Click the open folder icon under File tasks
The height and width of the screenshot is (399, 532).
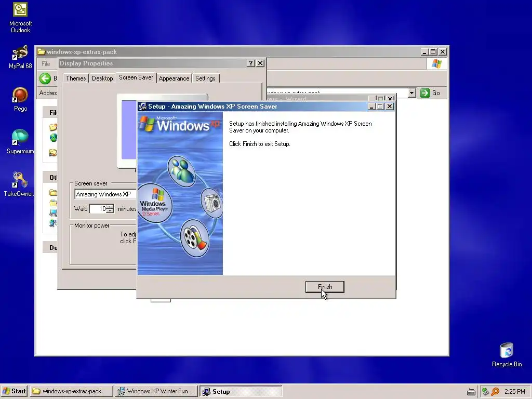click(x=54, y=127)
